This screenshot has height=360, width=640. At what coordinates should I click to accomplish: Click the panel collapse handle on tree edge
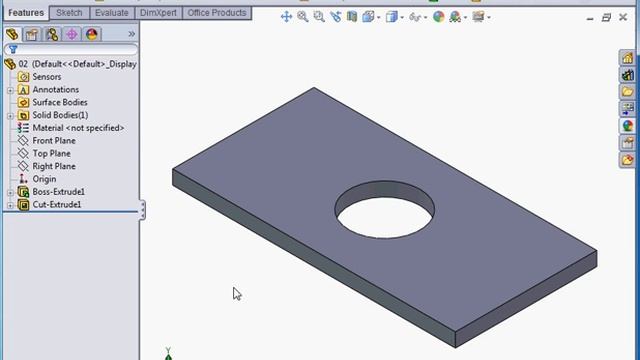(142, 210)
